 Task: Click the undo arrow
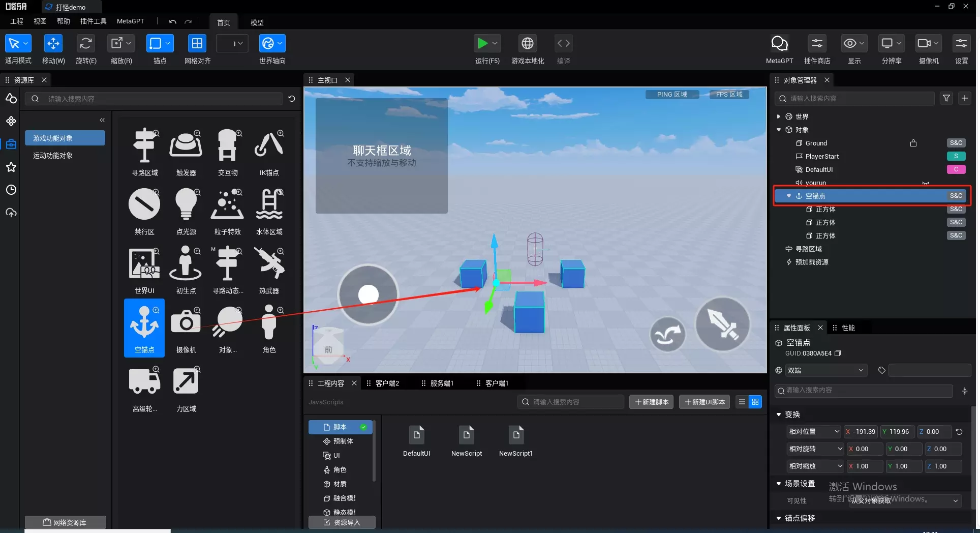(173, 22)
